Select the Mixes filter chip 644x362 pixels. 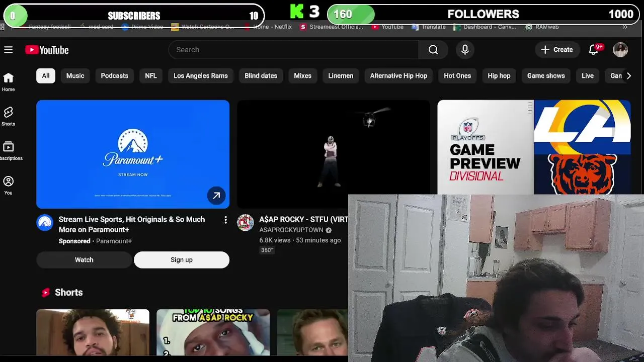[x=302, y=76]
